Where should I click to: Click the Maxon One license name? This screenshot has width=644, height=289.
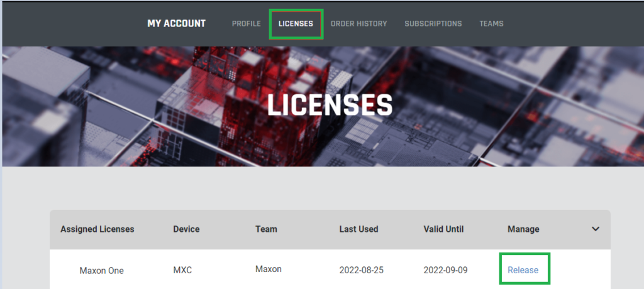tap(101, 271)
